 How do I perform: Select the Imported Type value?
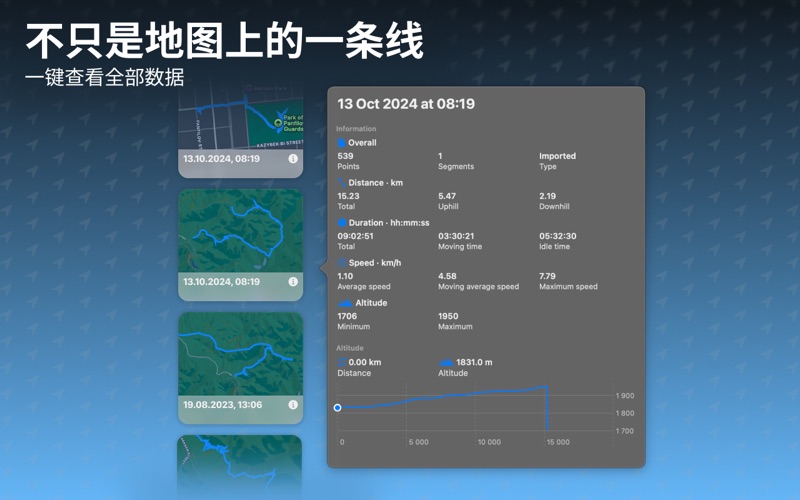(557, 156)
